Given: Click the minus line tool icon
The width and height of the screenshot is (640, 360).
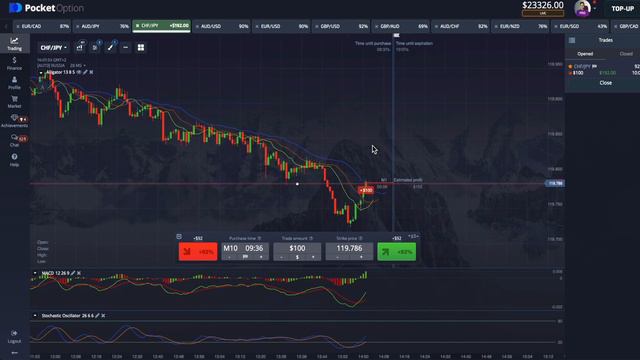Looking at the screenshot, I should [x=126, y=48].
